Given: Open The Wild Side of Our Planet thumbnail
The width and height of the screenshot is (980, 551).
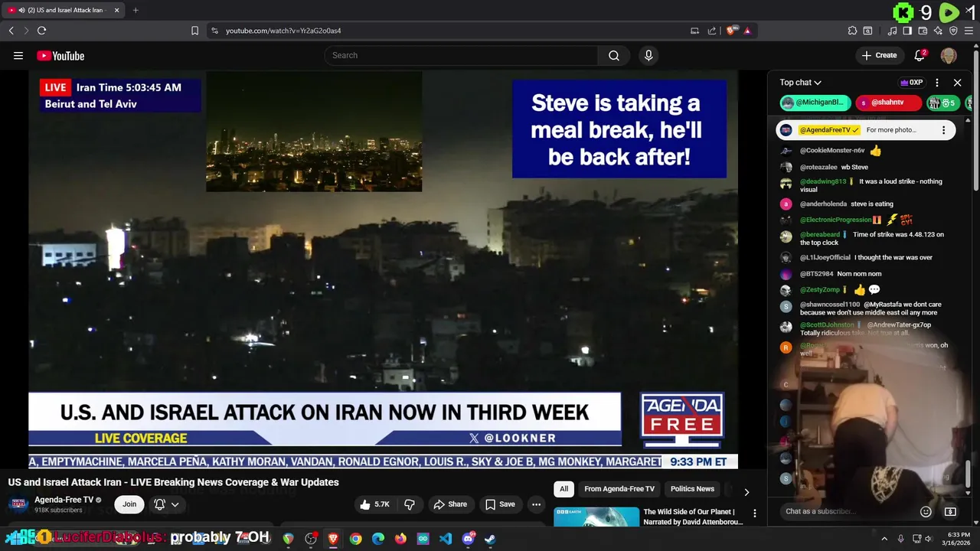Looking at the screenshot, I should (596, 517).
